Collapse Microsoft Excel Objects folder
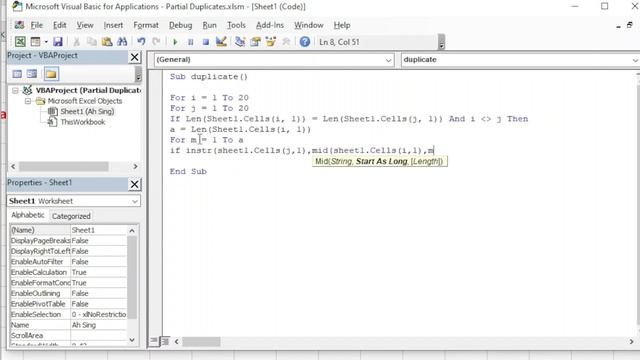The image size is (640, 360). (x=28, y=101)
